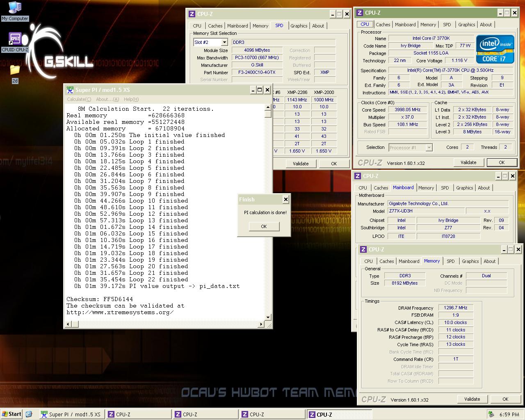The width and height of the screenshot is (525, 420).
Task: Open the Help menu in Super PI
Action: click(x=131, y=99)
